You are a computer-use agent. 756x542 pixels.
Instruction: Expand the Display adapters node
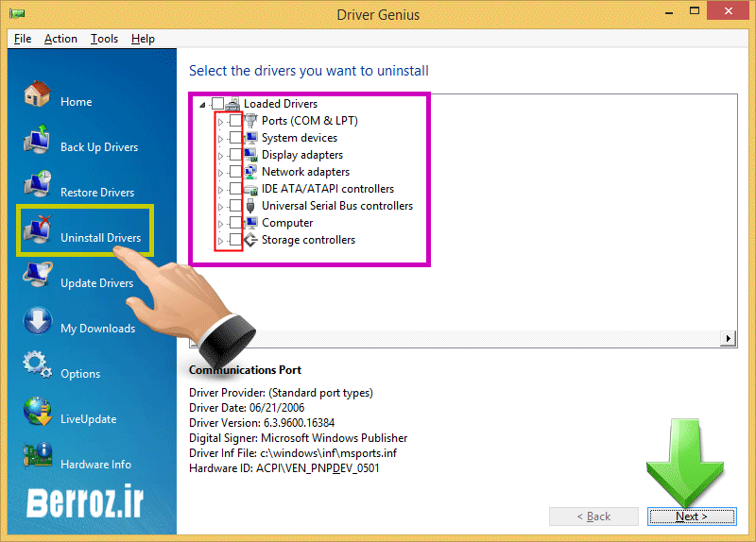point(220,156)
